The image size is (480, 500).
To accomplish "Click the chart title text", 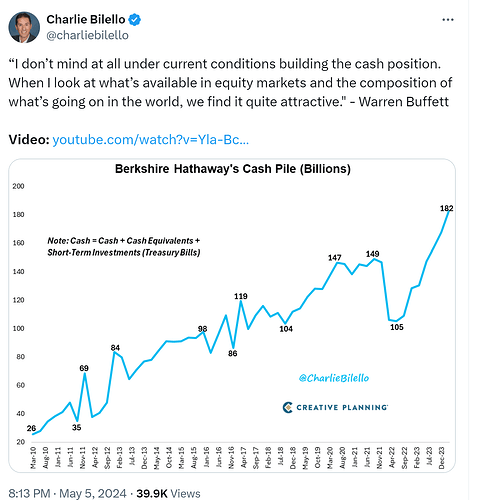I will click(233, 169).
